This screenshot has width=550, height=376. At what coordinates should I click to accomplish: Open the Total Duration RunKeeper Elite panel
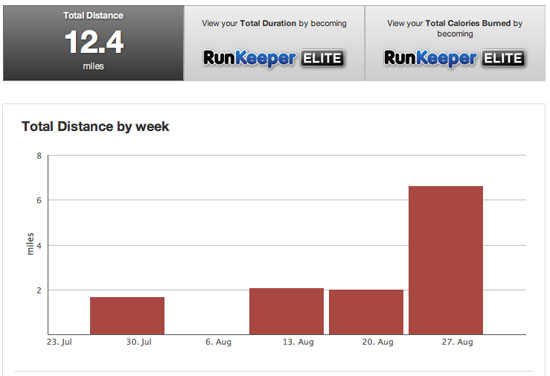pyautogui.click(x=274, y=43)
